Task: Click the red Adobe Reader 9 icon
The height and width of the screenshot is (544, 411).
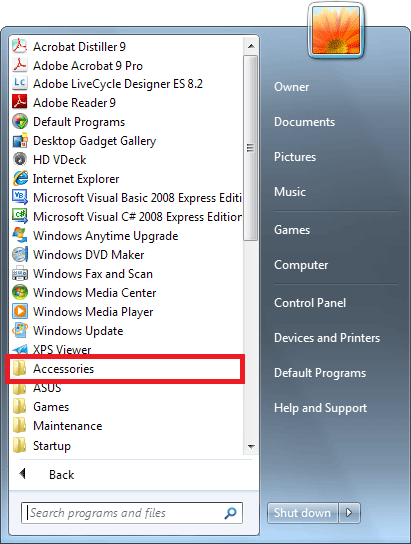Action: [x=20, y=102]
